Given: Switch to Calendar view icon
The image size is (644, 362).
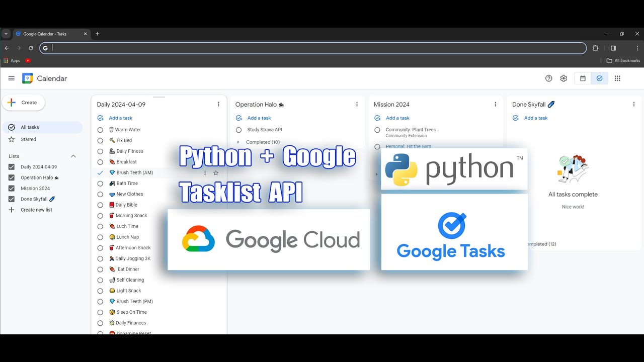Looking at the screenshot, I should click(x=583, y=78).
